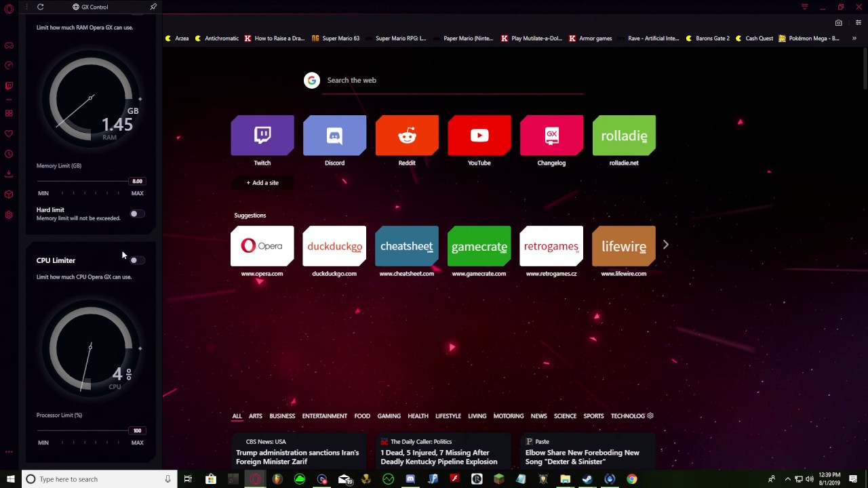
Task: Open Microsoft Store from the taskbar
Action: coord(211,479)
